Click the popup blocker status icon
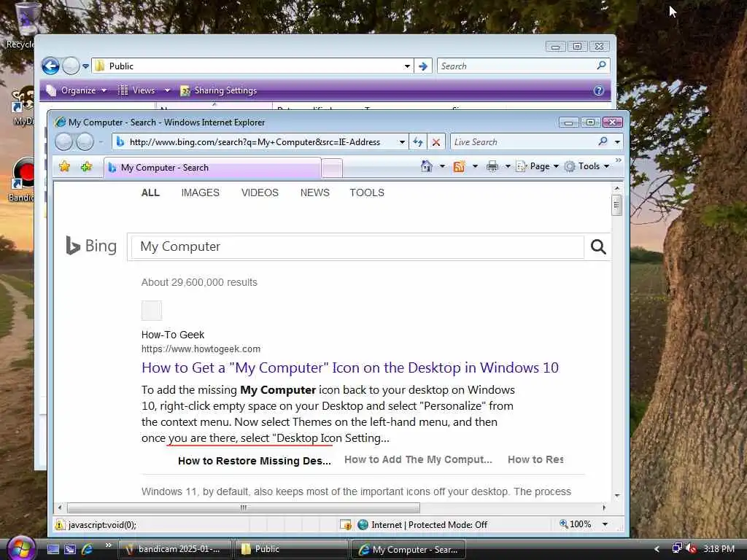The image size is (747, 560). point(345,525)
